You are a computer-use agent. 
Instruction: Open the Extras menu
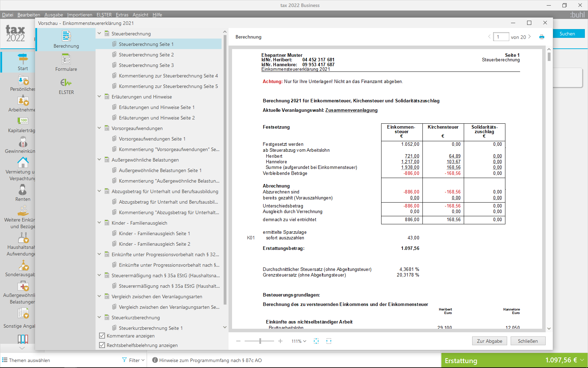click(122, 15)
